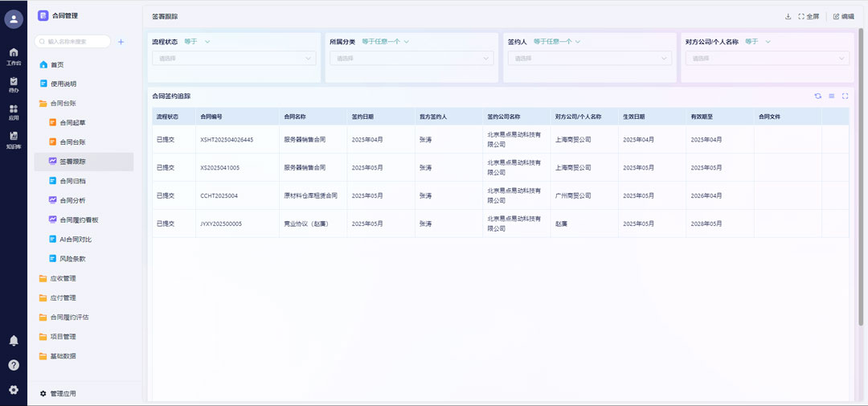Viewport: 868px width, 406px height.
Task: Change the 签约人 operator 等于任意一个
Action: click(556, 42)
